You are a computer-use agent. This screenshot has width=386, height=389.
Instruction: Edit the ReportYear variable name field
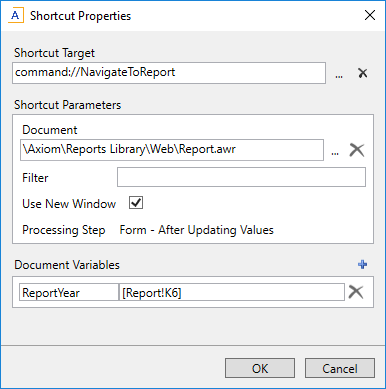(69, 292)
